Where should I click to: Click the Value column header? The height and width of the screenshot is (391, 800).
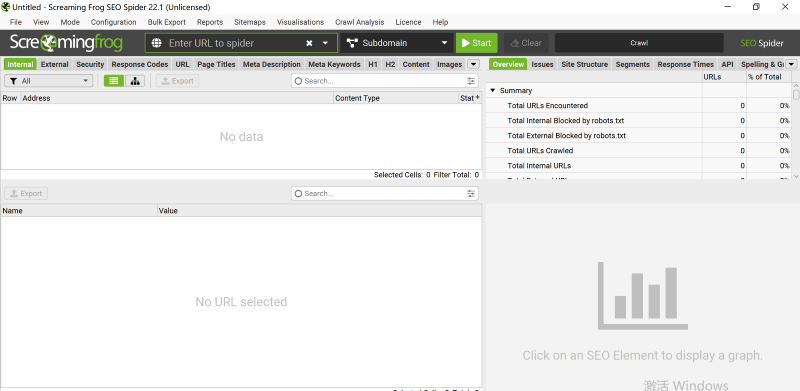[x=319, y=210]
